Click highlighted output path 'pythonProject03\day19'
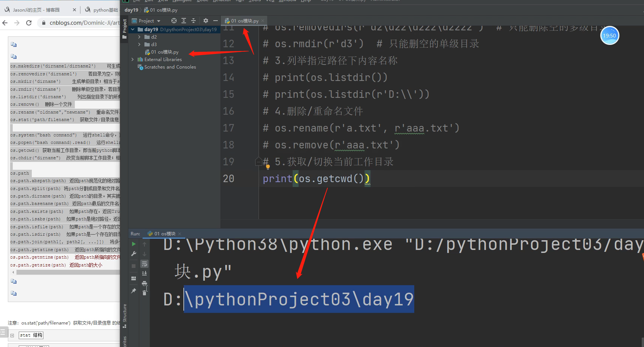The image size is (644, 347). coord(299,299)
